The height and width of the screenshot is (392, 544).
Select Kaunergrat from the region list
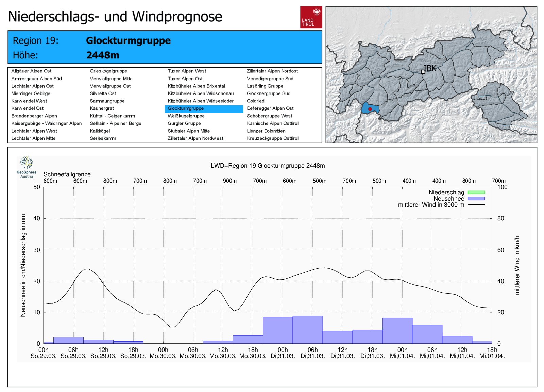click(x=102, y=108)
